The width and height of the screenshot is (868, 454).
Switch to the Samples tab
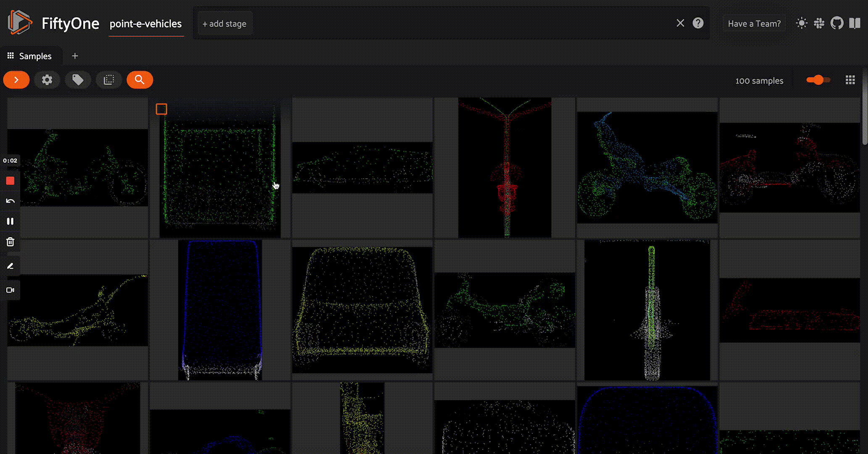(x=30, y=56)
